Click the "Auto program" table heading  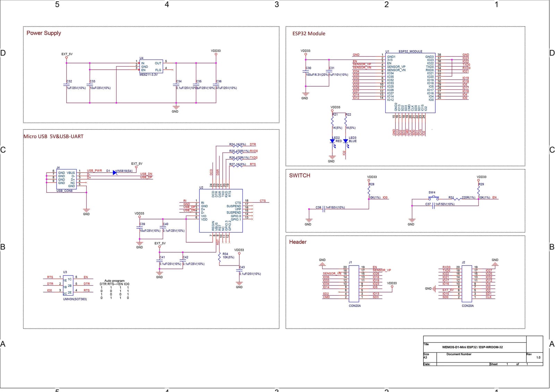click(x=114, y=281)
